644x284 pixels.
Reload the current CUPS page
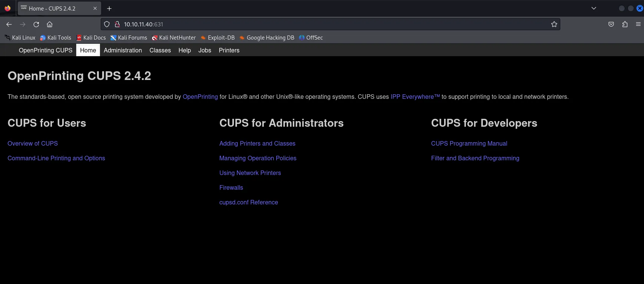pos(36,25)
